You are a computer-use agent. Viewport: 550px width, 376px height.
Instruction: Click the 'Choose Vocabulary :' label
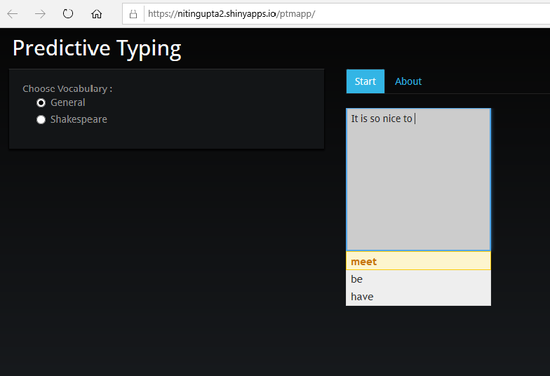click(x=67, y=89)
